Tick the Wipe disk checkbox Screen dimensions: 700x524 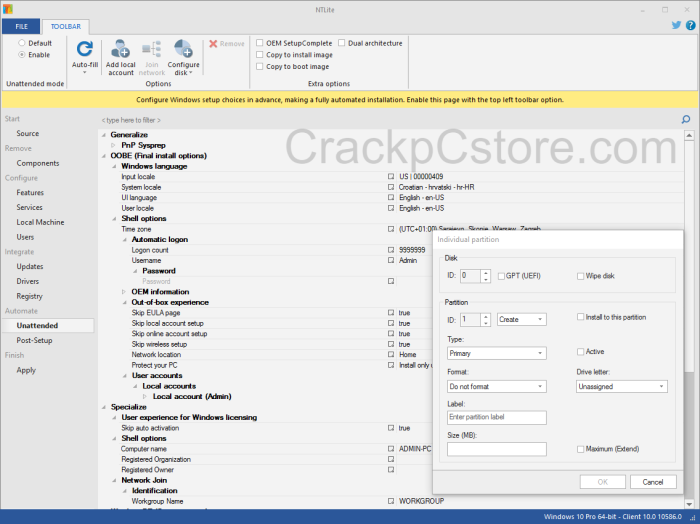(x=580, y=276)
